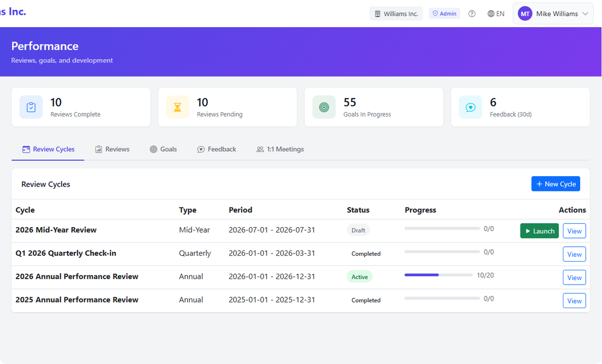Click the bar chart icon on Reviews tab
602x364 pixels.
(99, 149)
